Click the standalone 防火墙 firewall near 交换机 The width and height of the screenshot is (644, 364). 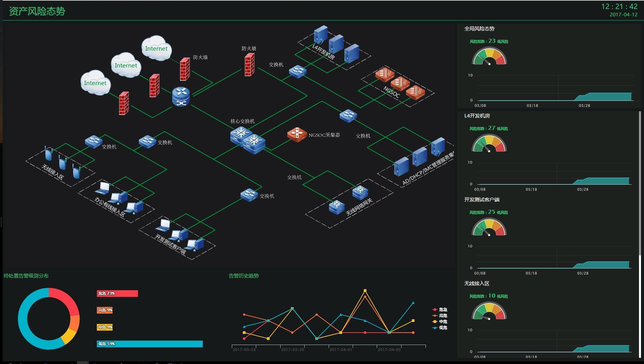pyautogui.click(x=249, y=64)
